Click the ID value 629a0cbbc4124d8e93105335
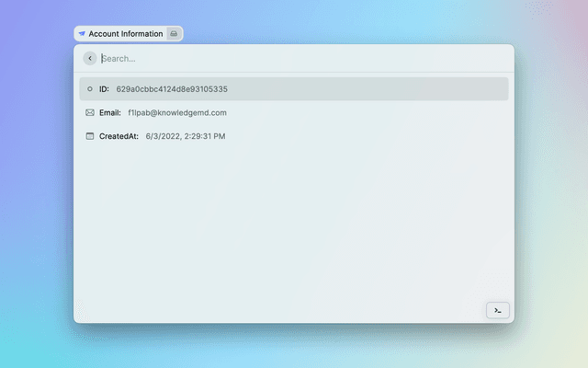588x368 pixels. pos(172,89)
